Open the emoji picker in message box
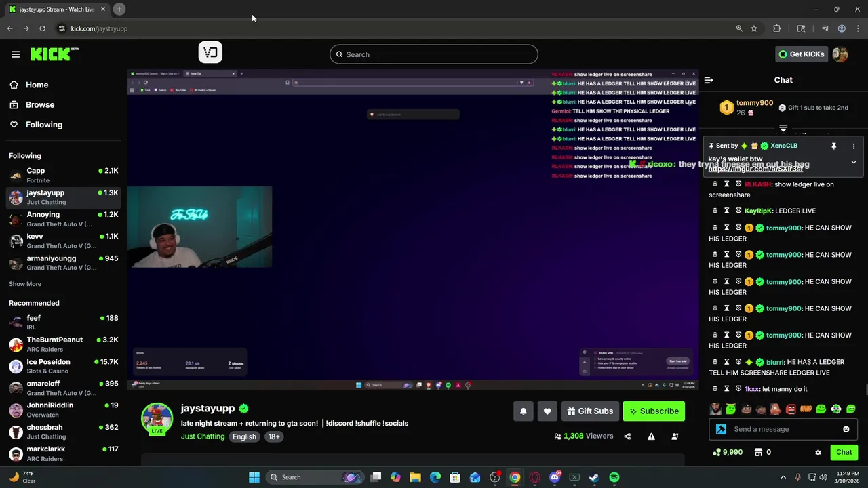Image resolution: width=868 pixels, height=488 pixels. [x=846, y=429]
